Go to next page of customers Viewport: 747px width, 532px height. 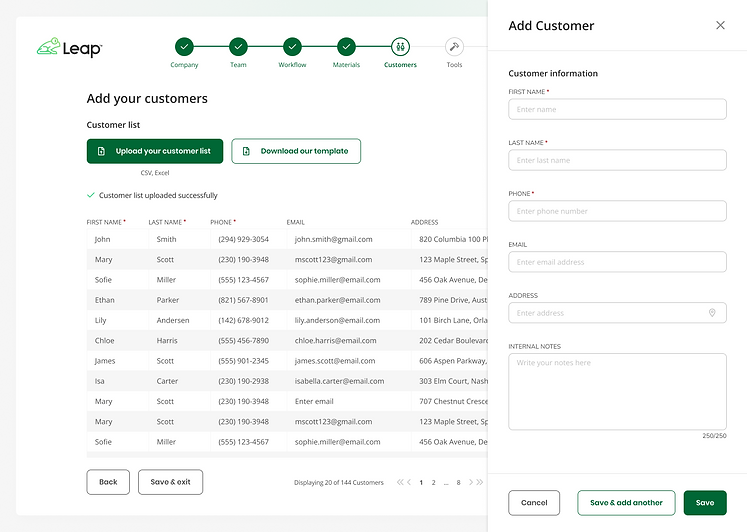click(471, 482)
